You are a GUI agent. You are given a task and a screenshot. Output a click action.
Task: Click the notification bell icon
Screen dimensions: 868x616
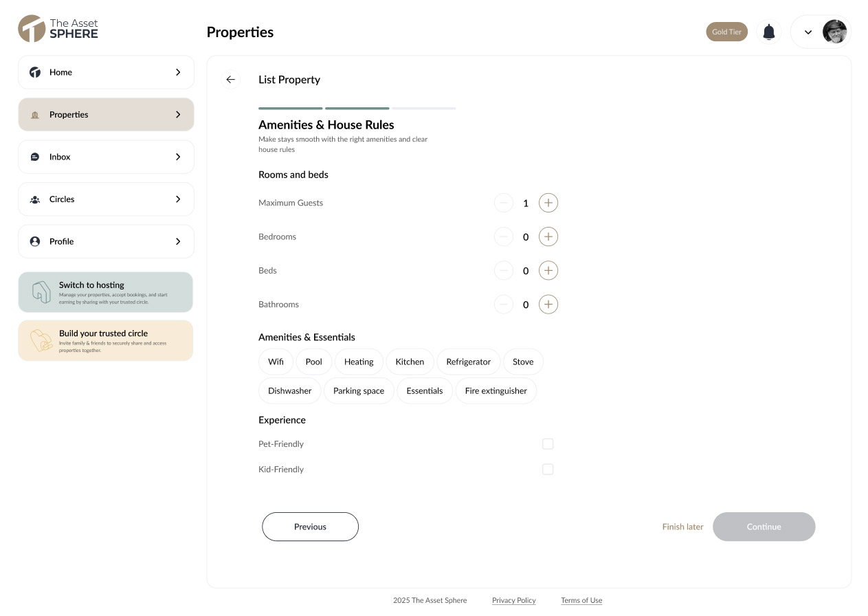[x=769, y=32]
